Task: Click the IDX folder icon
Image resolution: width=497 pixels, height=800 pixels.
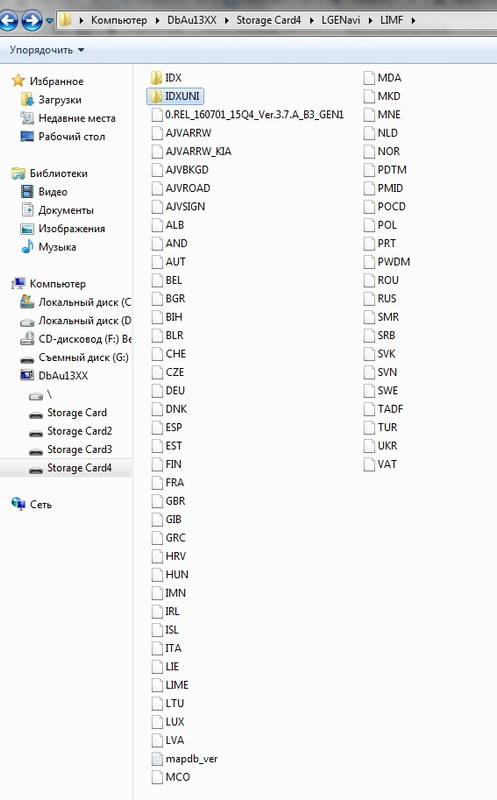Action: (x=156, y=78)
